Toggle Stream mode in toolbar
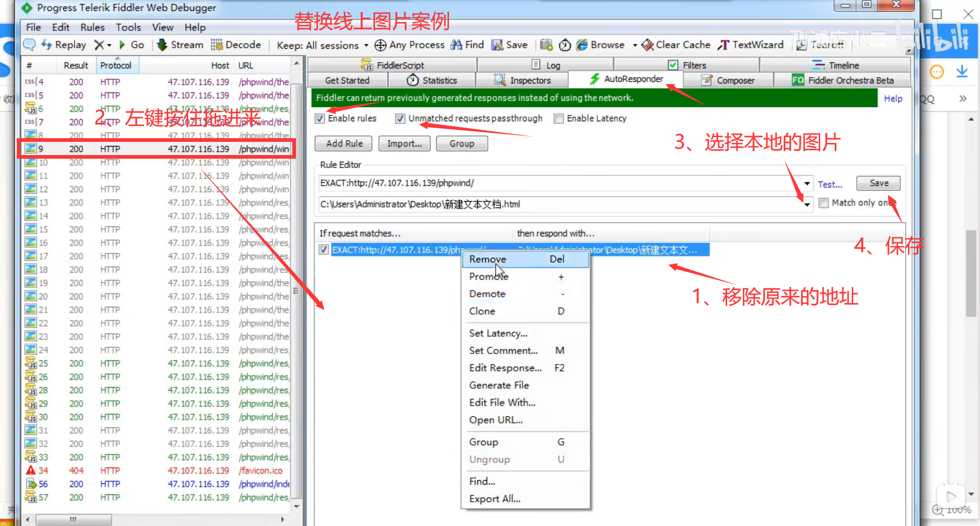 tap(180, 45)
